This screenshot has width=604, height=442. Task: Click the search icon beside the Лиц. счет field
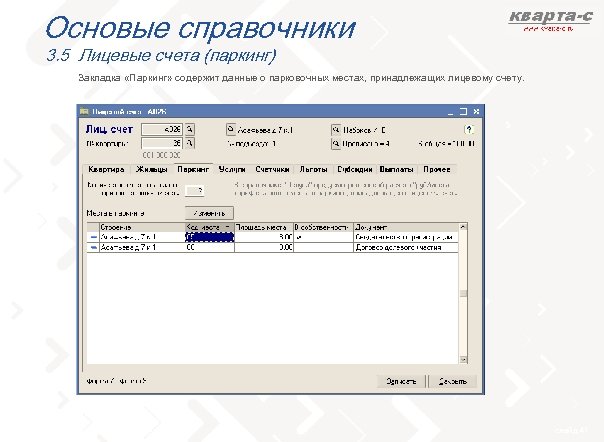click(x=190, y=129)
